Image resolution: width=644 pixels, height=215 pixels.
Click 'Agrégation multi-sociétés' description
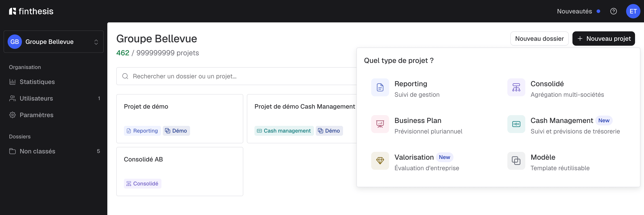(567, 95)
